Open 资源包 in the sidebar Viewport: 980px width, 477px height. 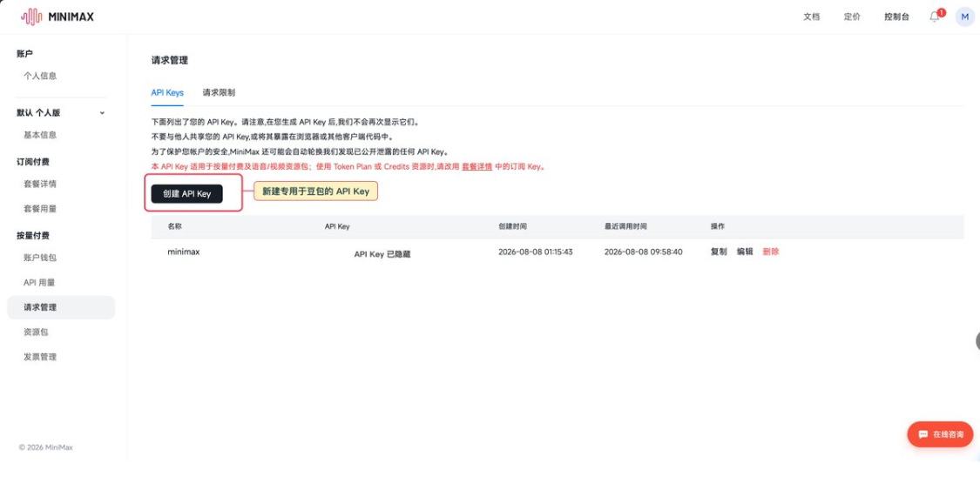(x=36, y=333)
